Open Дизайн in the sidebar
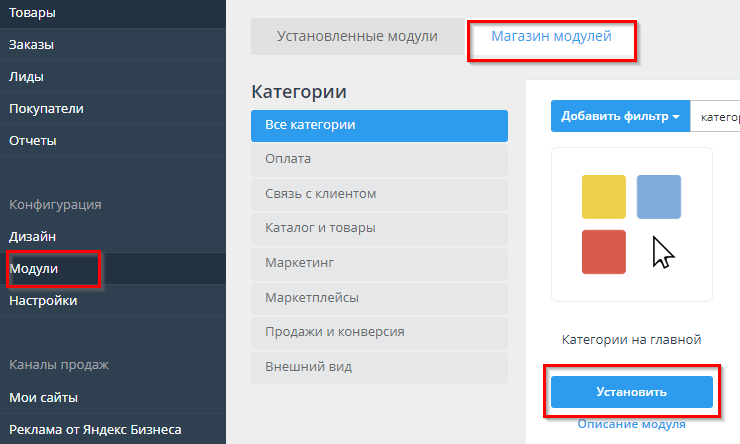This screenshot has height=444, width=740. [x=33, y=237]
